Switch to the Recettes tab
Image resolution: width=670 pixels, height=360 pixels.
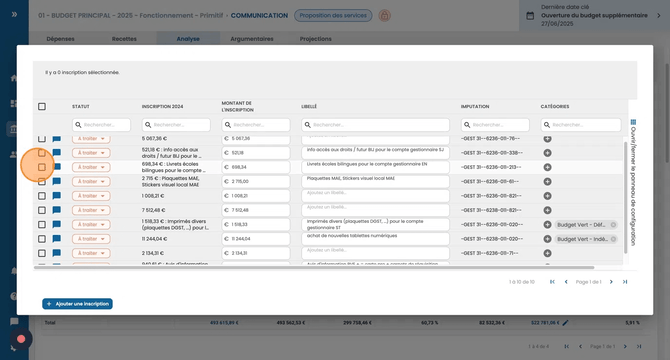tap(124, 39)
